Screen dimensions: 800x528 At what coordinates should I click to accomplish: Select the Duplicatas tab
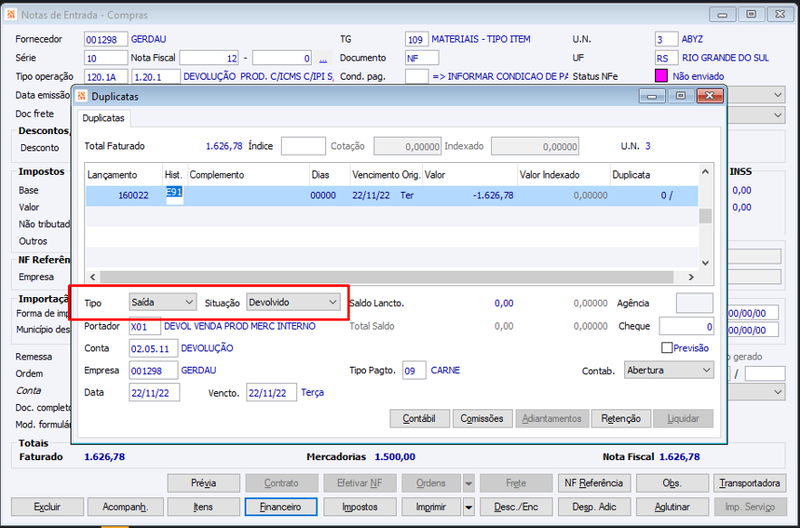point(104,118)
